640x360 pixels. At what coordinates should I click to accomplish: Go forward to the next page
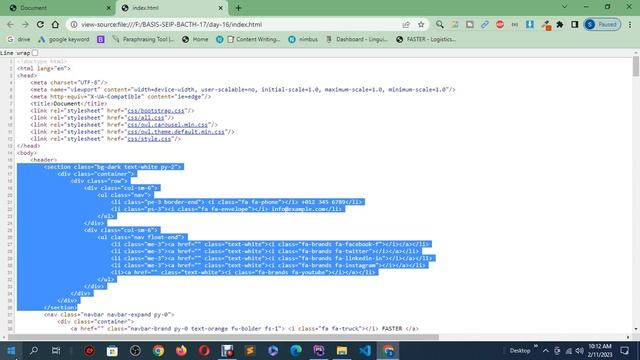(25, 24)
